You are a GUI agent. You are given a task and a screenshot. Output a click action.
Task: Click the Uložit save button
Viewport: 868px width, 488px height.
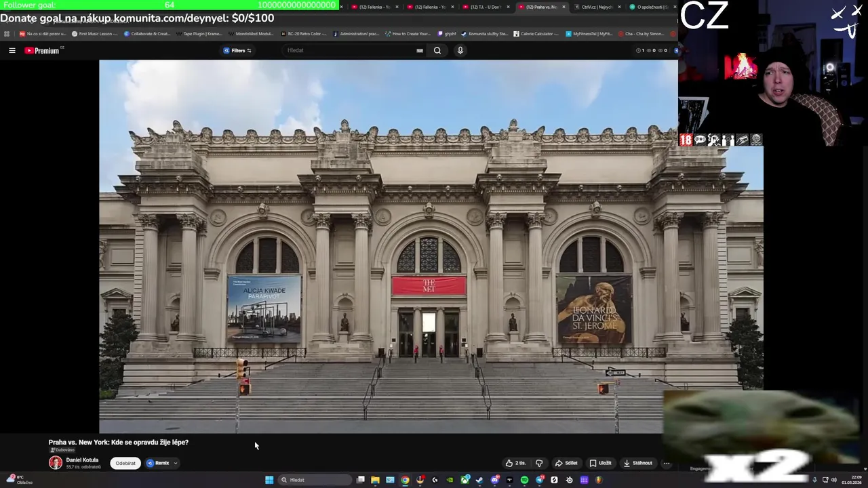pyautogui.click(x=600, y=464)
